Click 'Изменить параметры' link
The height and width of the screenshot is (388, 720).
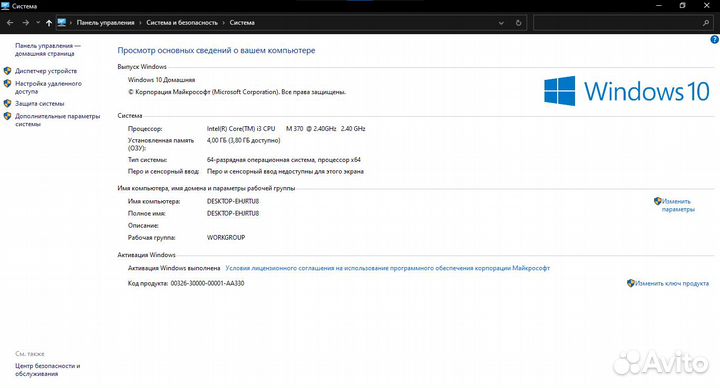(678, 205)
